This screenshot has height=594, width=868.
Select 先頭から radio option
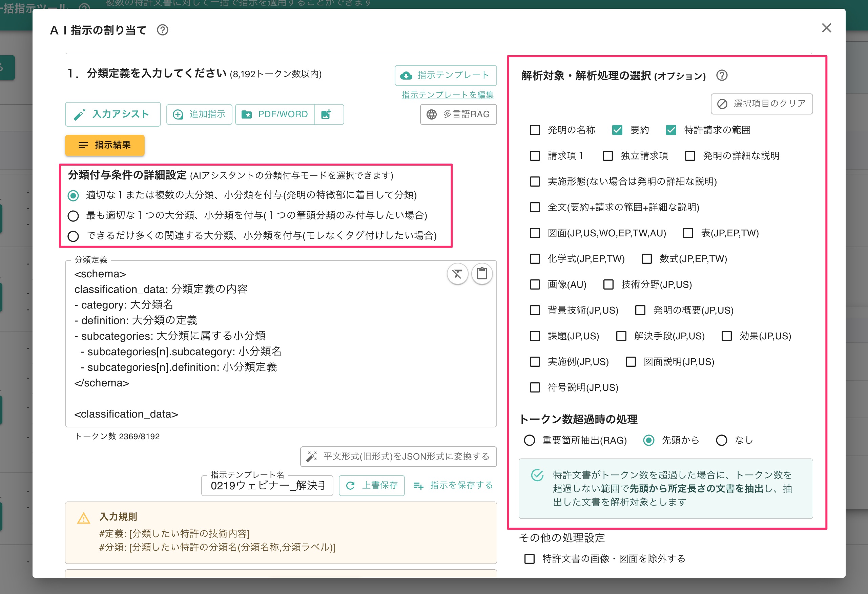tap(649, 441)
